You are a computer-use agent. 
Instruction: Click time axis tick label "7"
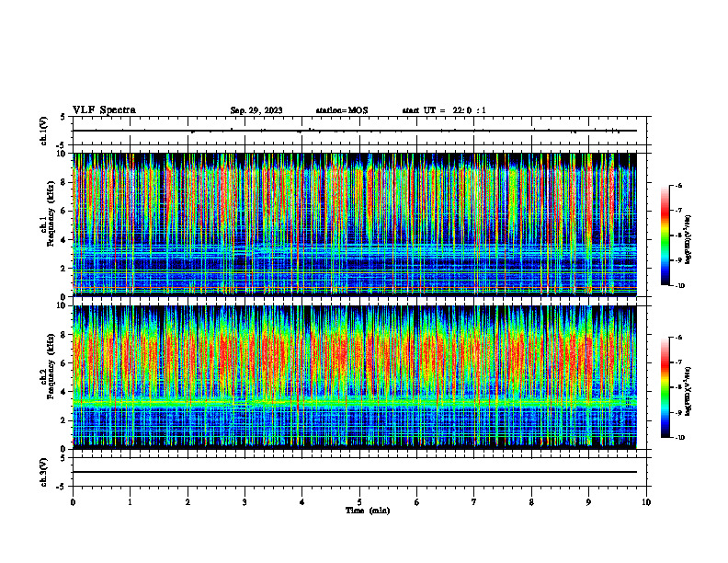474,502
